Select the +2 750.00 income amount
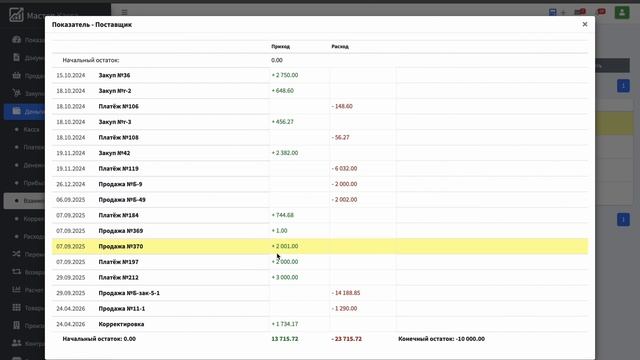 click(x=285, y=75)
